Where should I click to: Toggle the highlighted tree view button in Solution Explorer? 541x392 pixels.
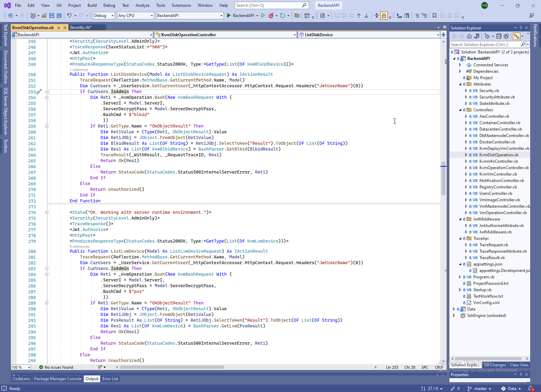click(x=516, y=36)
